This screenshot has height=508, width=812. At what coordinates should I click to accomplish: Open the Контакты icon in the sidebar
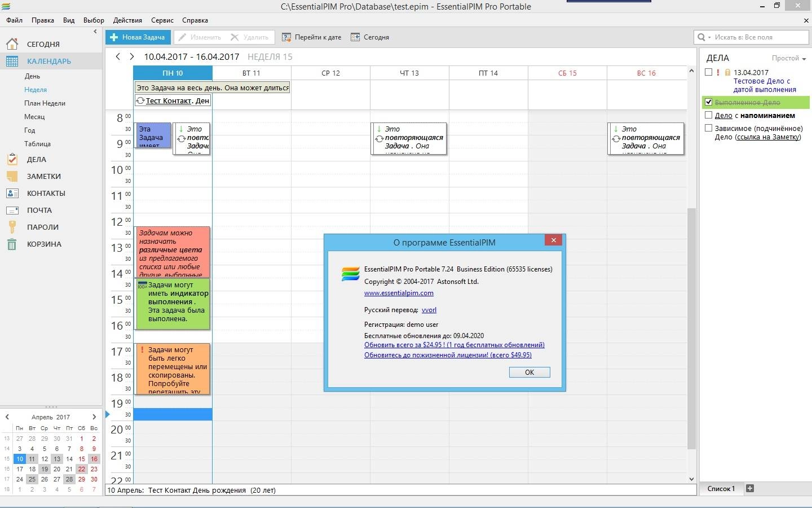12,193
